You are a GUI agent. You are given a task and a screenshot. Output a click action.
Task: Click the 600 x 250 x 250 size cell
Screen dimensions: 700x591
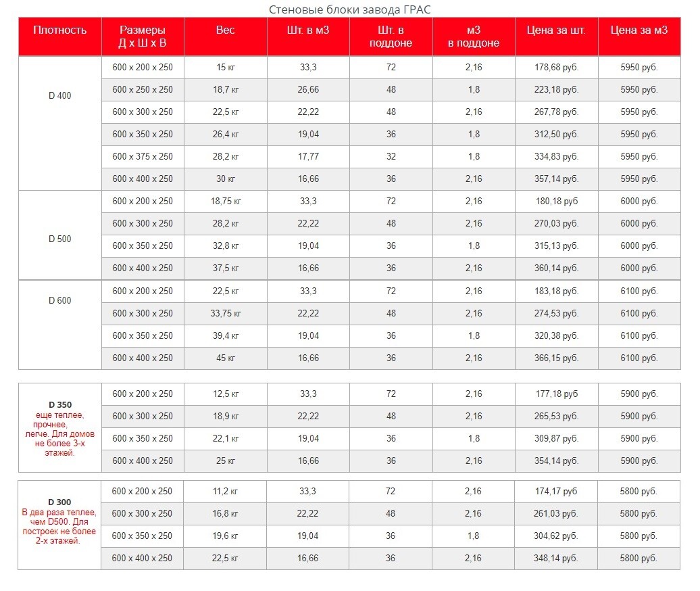point(143,89)
